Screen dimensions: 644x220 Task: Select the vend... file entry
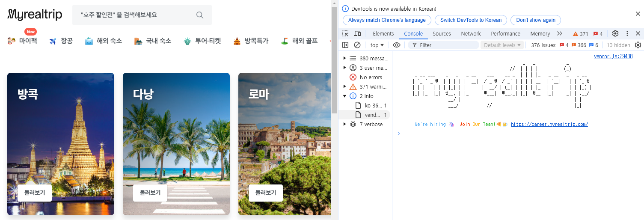coord(365,115)
